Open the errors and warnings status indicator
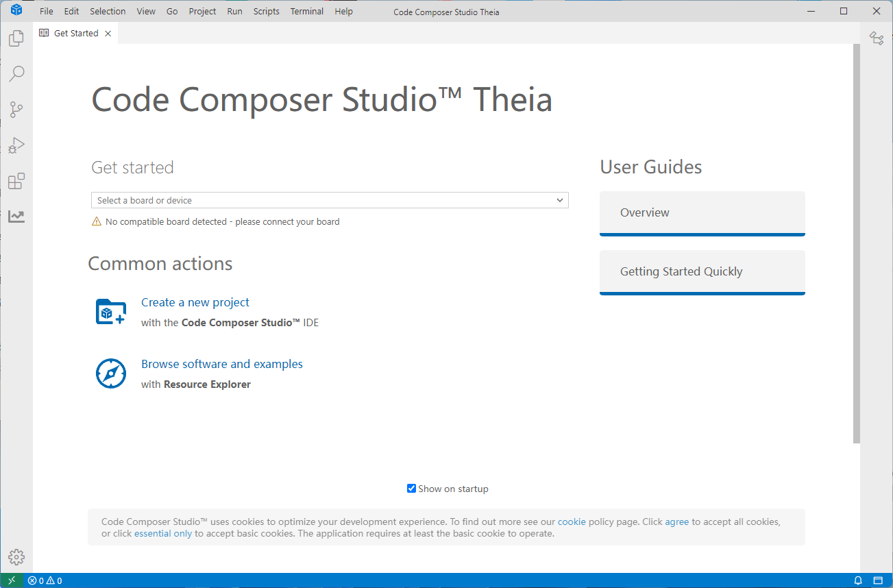The image size is (893, 588). [x=45, y=580]
